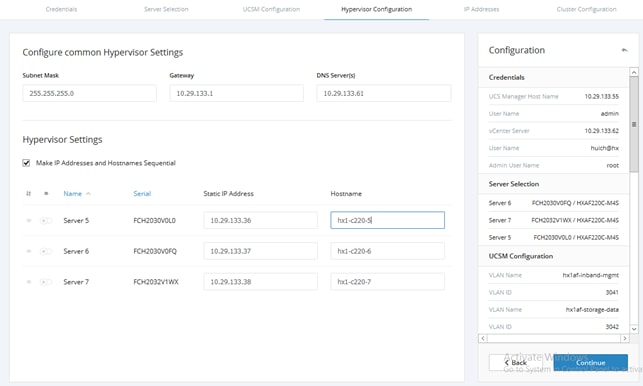Click drag handle icon for Server 7
Screen dimensions: 643x386
29,282
